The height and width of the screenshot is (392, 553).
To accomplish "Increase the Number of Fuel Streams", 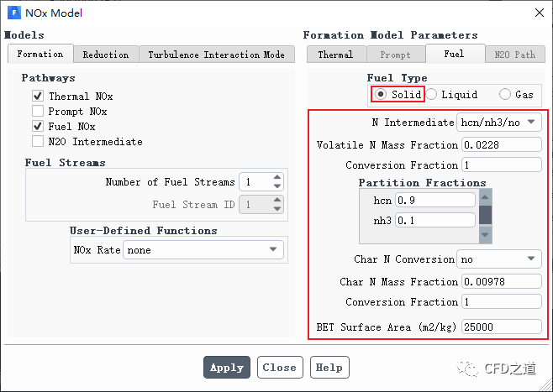I will tap(277, 178).
